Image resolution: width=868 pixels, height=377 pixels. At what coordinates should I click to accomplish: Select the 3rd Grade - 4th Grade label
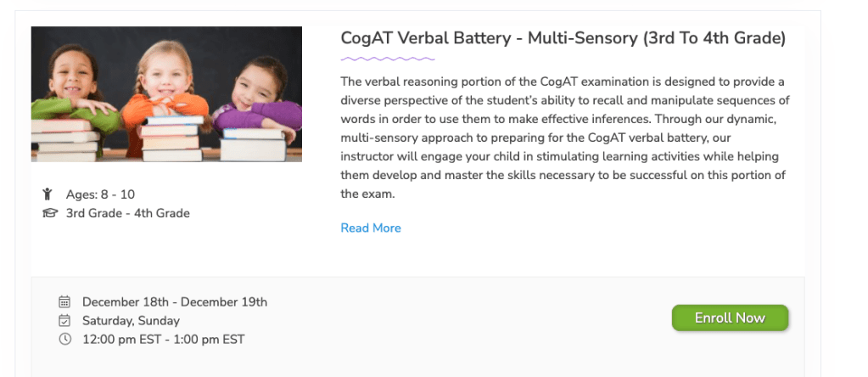coord(127,213)
